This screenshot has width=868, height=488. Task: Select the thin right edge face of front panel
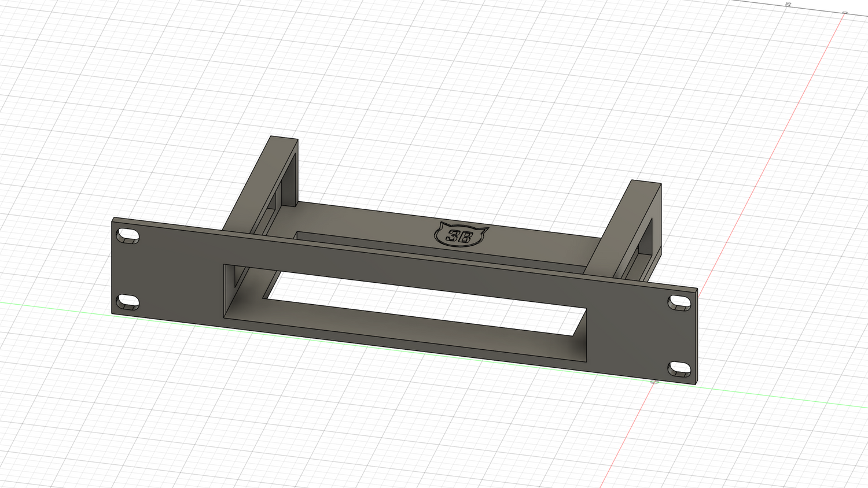(x=697, y=335)
